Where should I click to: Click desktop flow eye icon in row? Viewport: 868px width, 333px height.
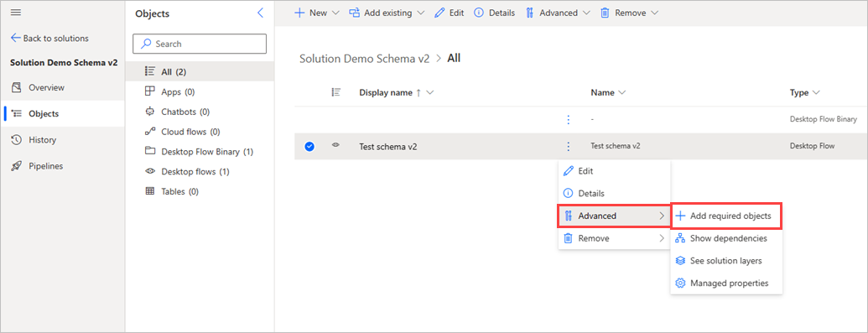tap(335, 145)
